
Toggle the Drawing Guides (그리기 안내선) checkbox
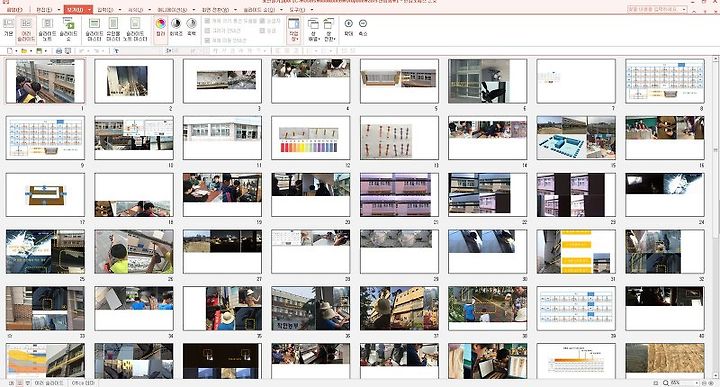point(207,31)
